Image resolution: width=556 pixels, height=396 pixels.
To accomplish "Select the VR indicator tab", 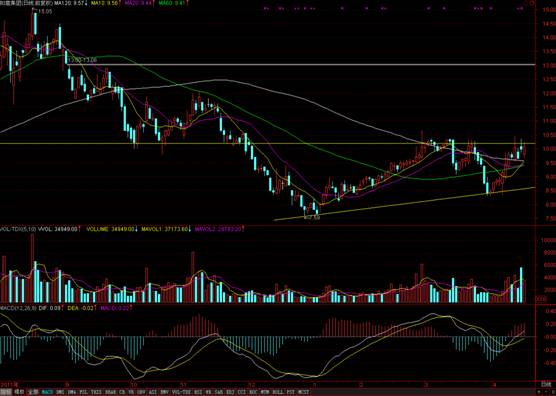I will click(131, 392).
